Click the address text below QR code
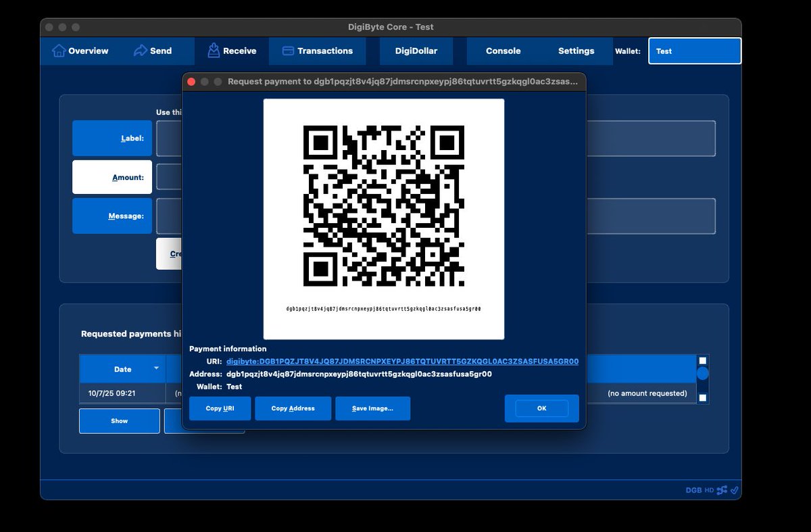 coord(384,308)
